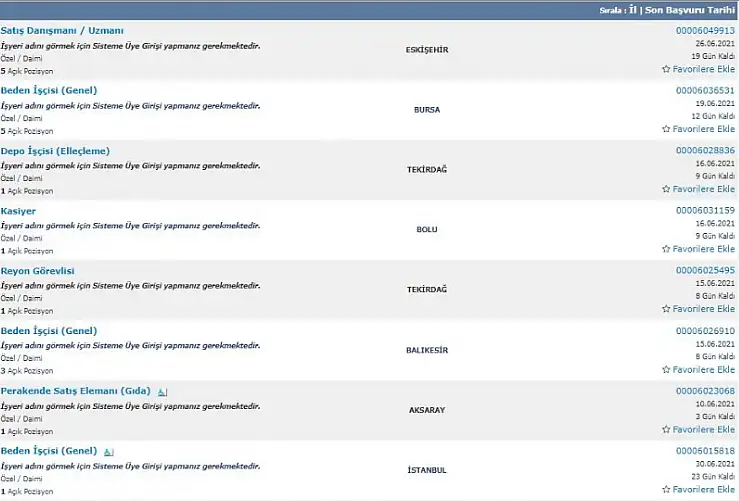
Task: Click the favorite star for the İstanbul job
Action: (666, 489)
